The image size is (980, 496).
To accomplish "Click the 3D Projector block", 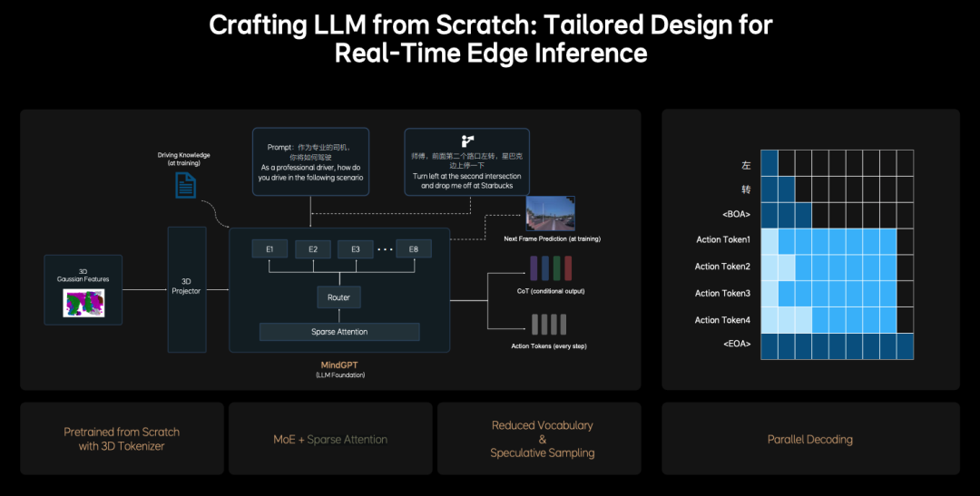I will point(187,289).
